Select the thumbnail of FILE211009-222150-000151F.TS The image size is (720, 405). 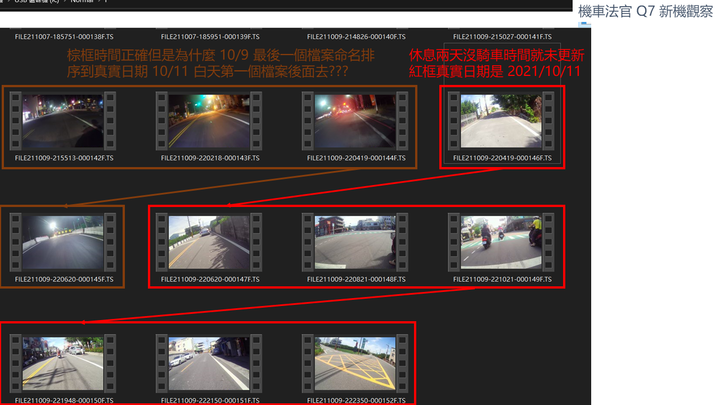tap(209, 363)
